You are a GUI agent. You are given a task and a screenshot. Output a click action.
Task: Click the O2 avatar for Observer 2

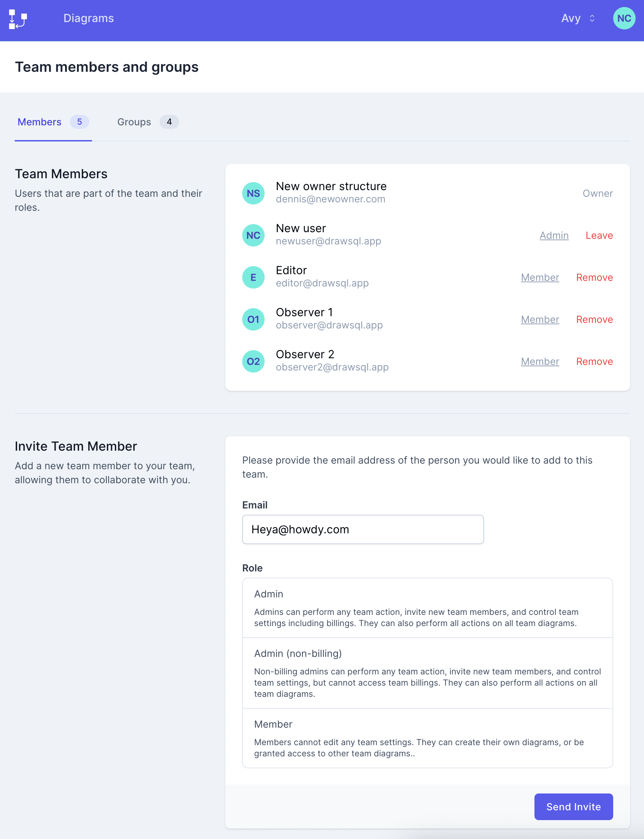point(253,361)
